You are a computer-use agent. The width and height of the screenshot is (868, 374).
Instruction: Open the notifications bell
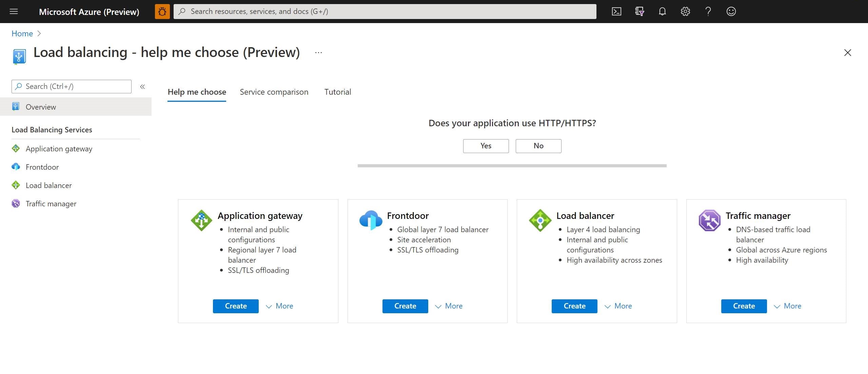click(x=662, y=12)
